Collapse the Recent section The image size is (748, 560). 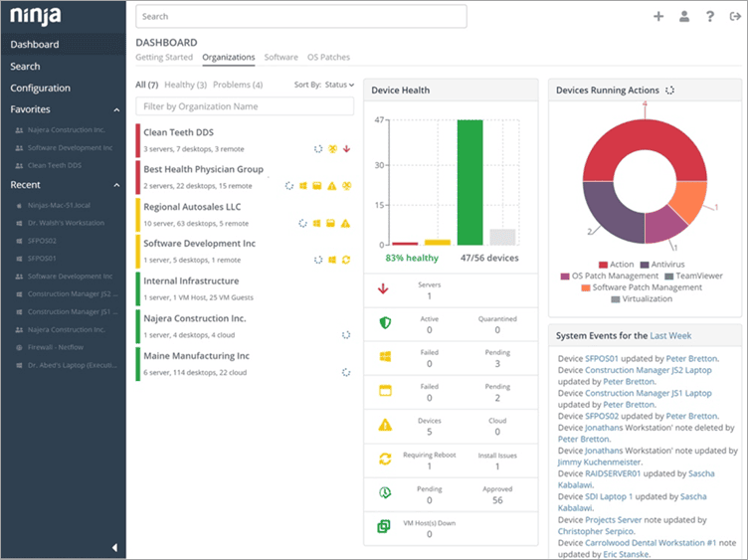pos(116,185)
